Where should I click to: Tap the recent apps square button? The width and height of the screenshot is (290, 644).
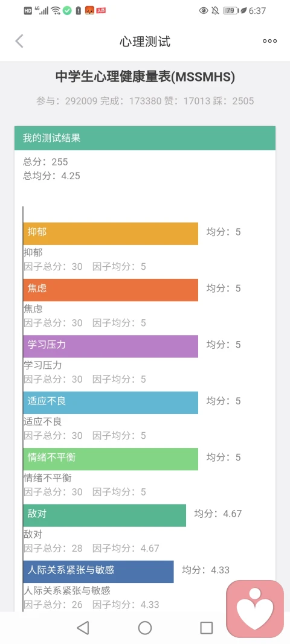tap(207, 628)
